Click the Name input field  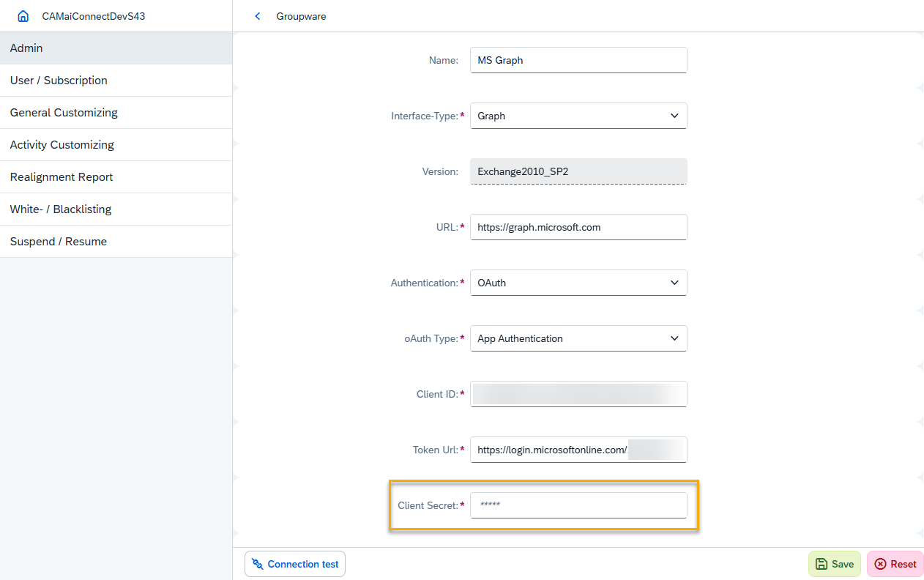click(x=578, y=60)
